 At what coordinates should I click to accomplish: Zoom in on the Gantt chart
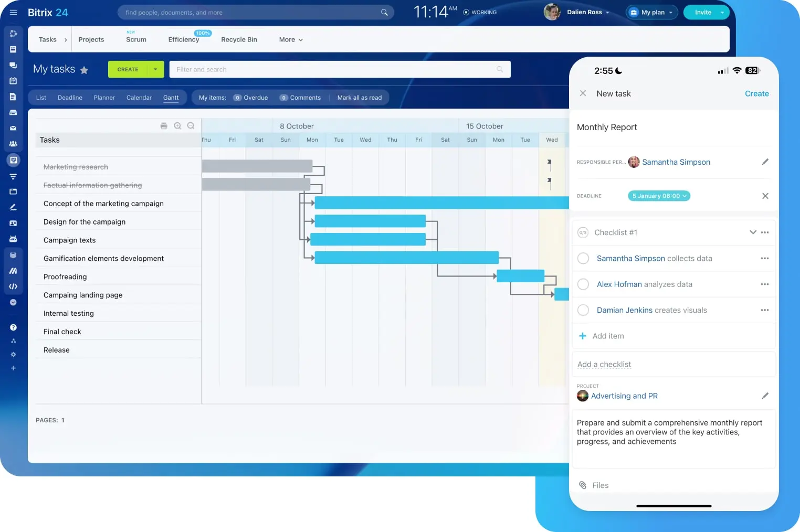(177, 125)
